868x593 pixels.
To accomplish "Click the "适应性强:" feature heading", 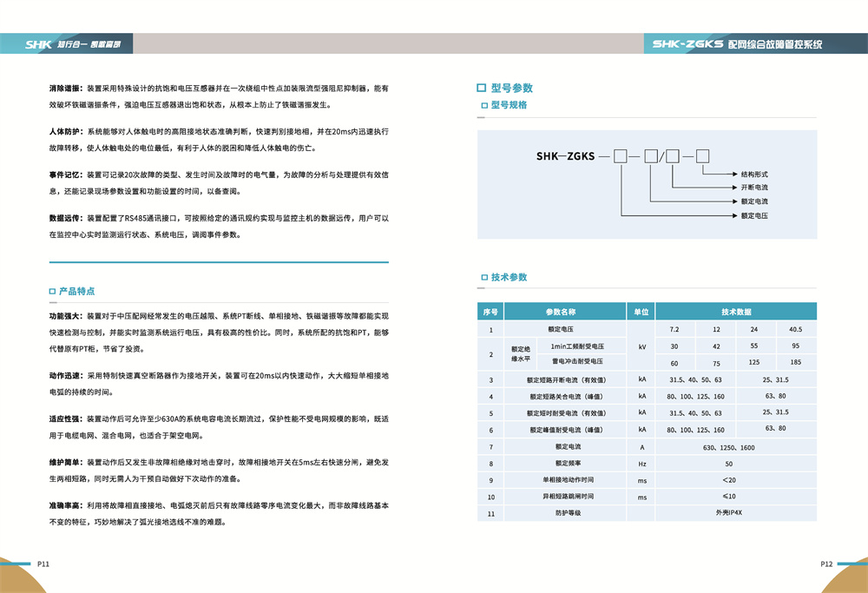I will [66, 419].
